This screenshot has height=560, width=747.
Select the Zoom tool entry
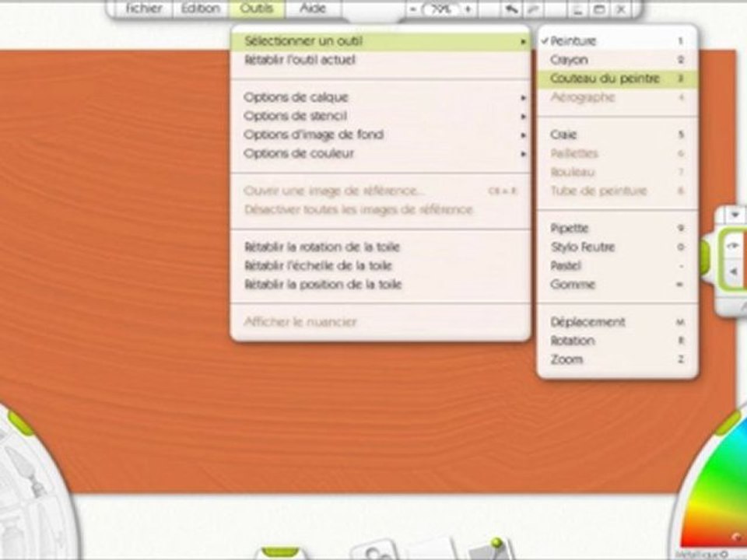pyautogui.click(x=617, y=359)
